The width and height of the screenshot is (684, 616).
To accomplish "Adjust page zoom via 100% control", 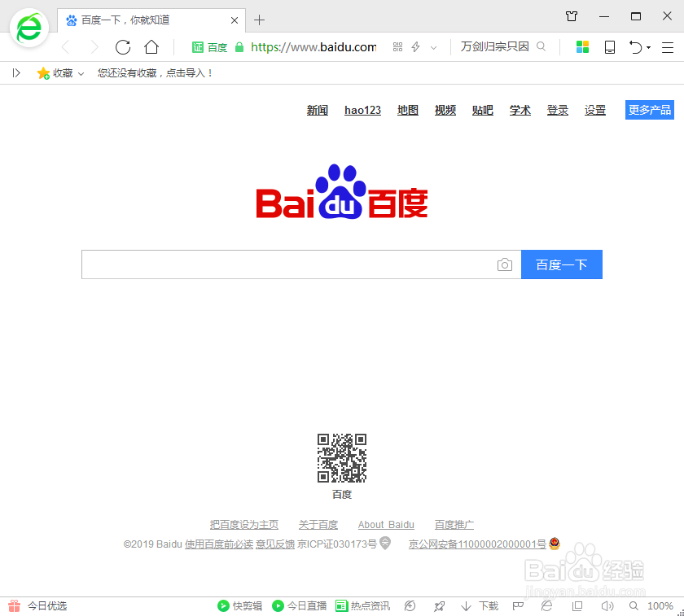I will coord(661,605).
